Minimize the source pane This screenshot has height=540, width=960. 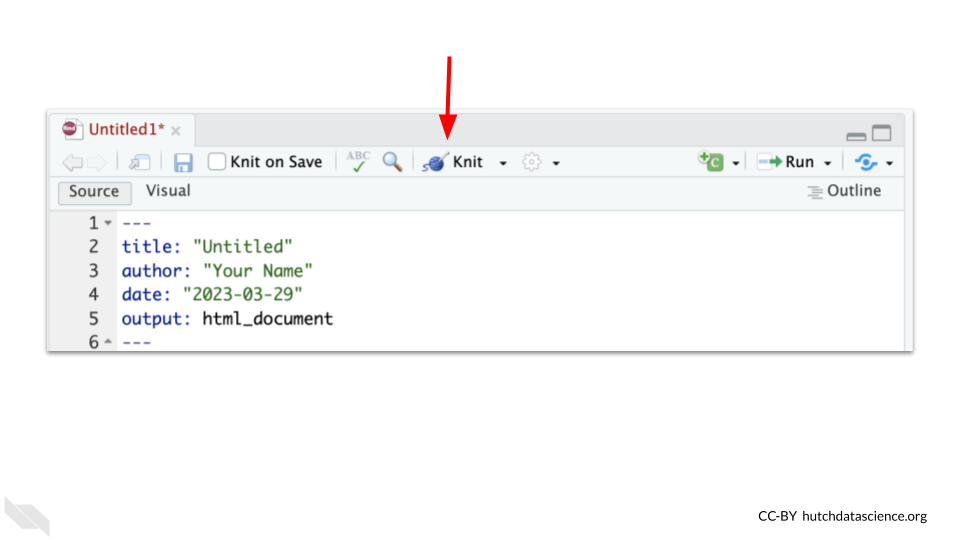tap(856, 136)
